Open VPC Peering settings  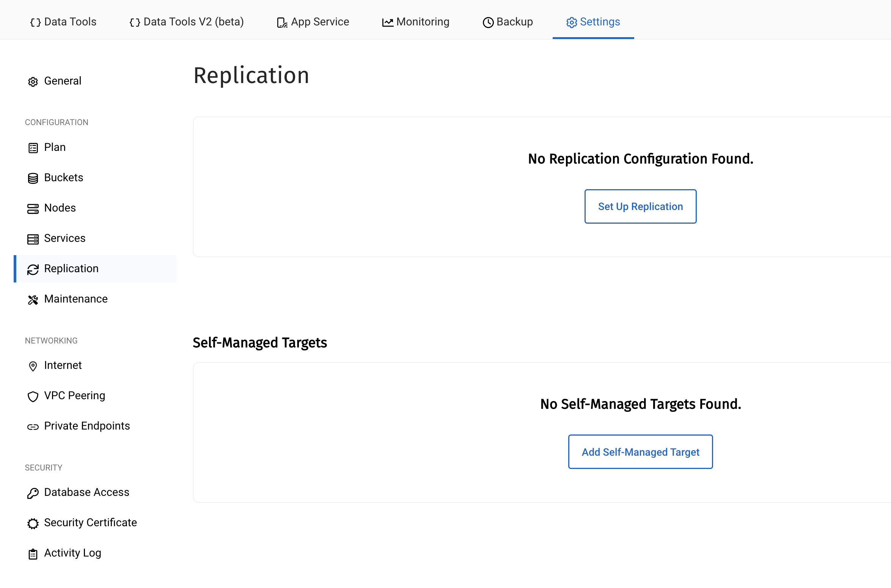click(95, 395)
